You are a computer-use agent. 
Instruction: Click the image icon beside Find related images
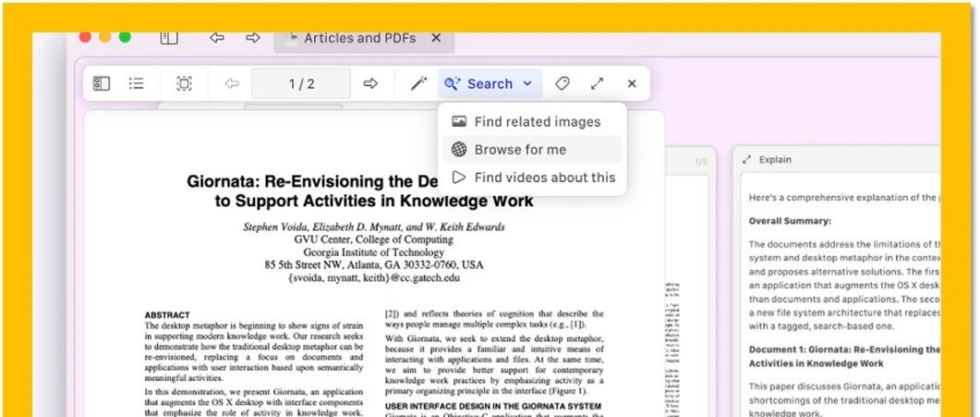(459, 122)
